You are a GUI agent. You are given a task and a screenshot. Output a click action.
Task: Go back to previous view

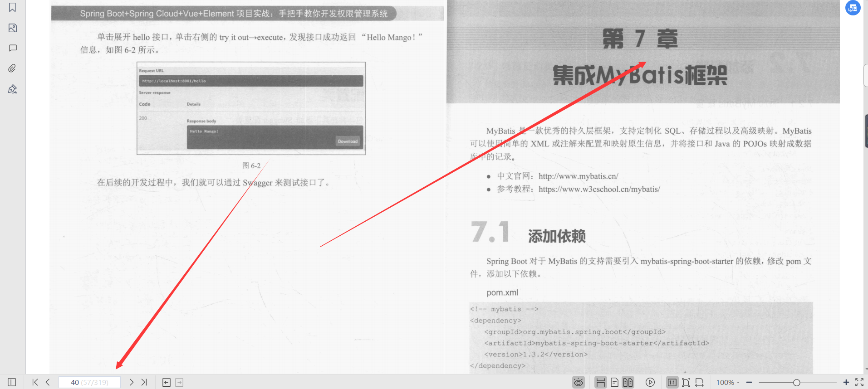(x=167, y=383)
